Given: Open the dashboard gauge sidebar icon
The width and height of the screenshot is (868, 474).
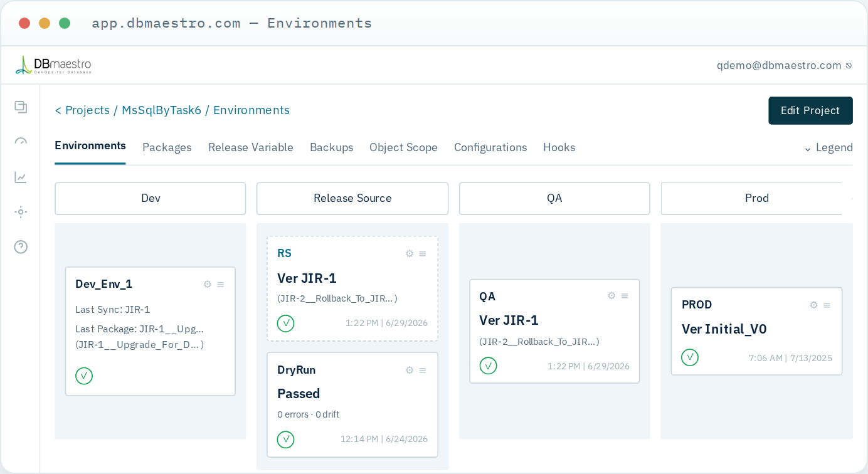Looking at the screenshot, I should (x=21, y=142).
